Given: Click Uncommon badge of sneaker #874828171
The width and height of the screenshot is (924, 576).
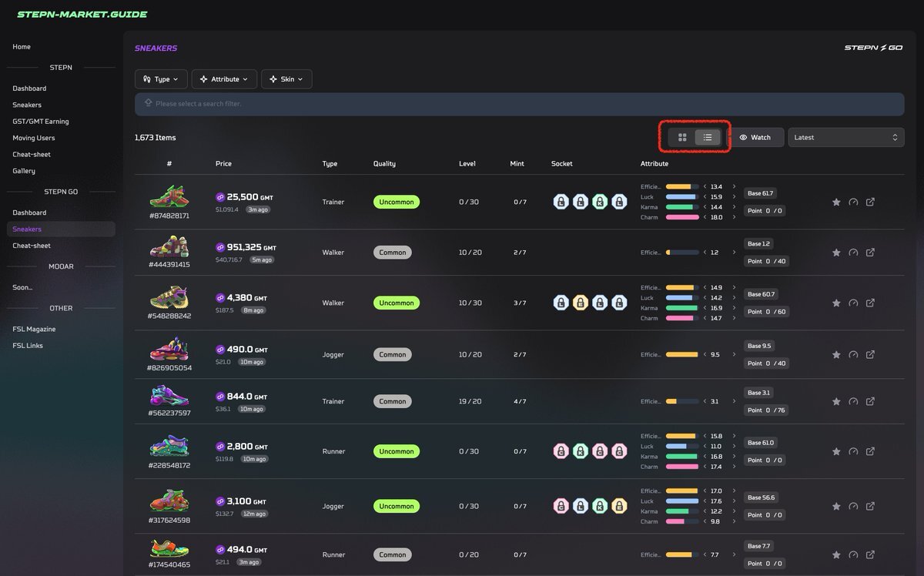Looking at the screenshot, I should point(397,202).
